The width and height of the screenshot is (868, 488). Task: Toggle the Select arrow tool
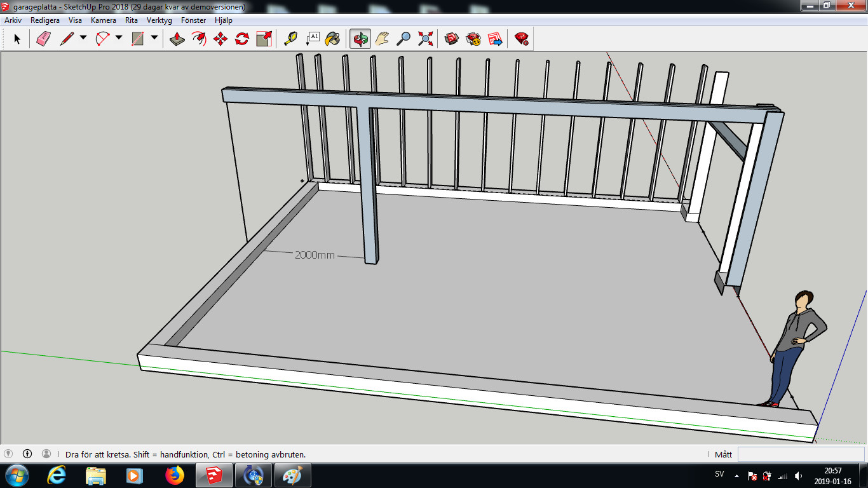click(x=17, y=39)
